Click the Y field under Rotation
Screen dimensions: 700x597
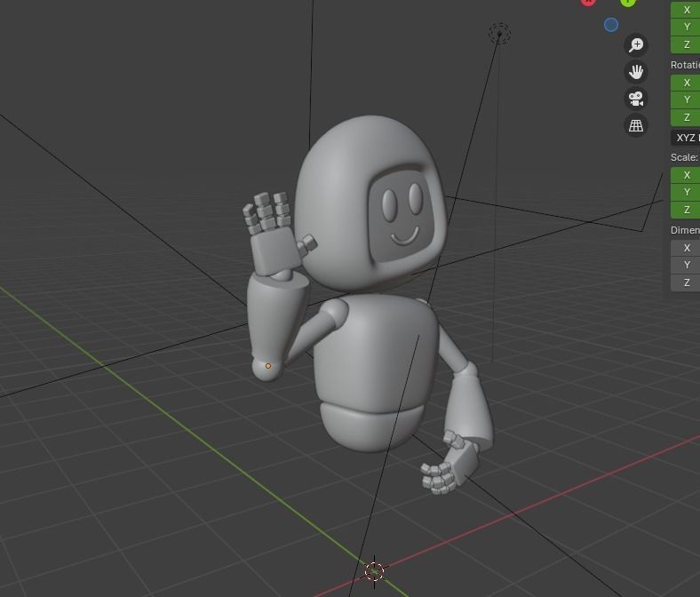[x=685, y=100]
